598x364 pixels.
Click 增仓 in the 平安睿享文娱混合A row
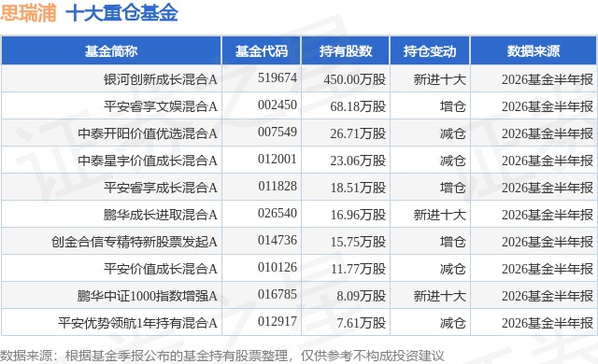pos(452,106)
